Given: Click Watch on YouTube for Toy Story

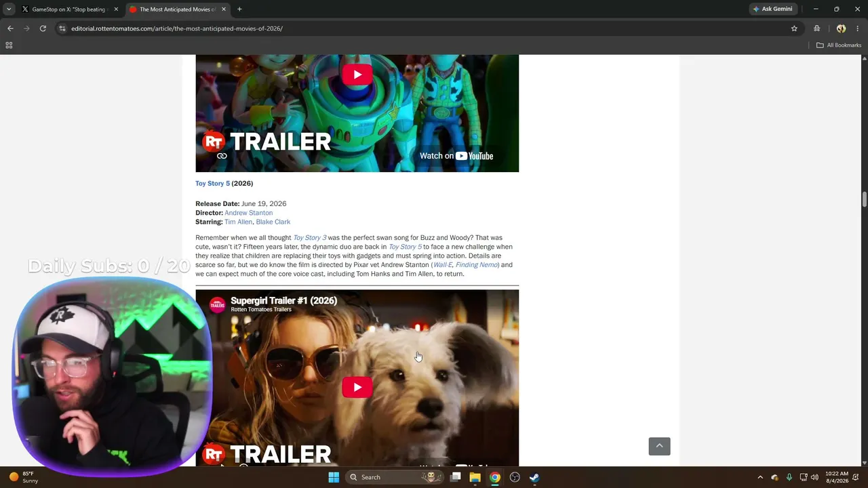Looking at the screenshot, I should click(456, 156).
